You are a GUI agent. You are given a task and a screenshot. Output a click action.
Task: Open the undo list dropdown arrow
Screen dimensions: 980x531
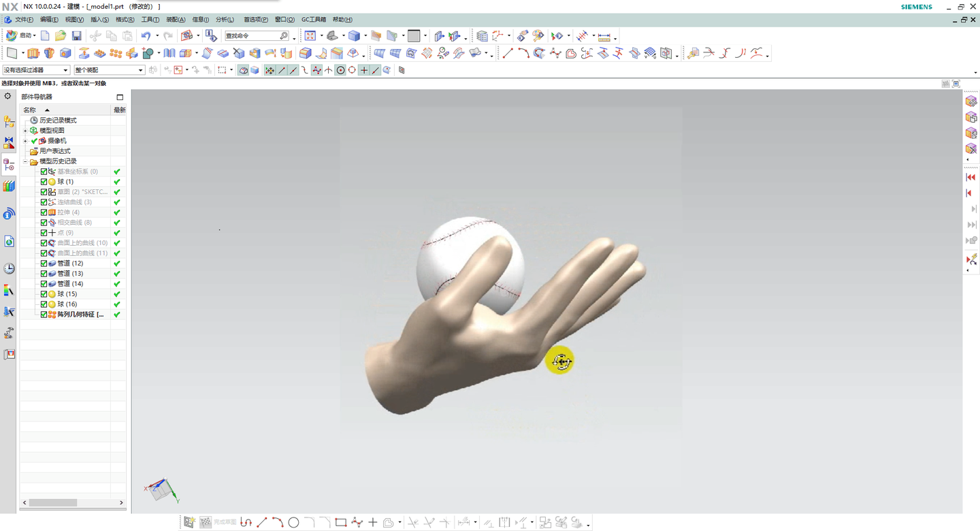coord(157,36)
